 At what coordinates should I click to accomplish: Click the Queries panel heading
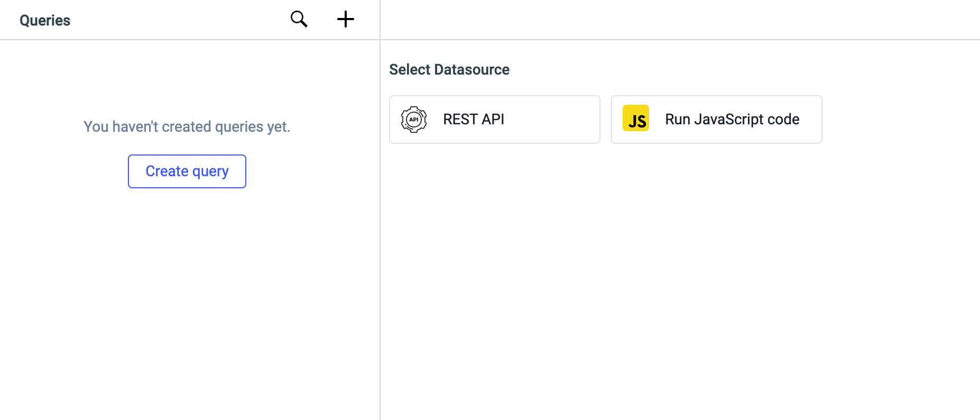coord(45,21)
